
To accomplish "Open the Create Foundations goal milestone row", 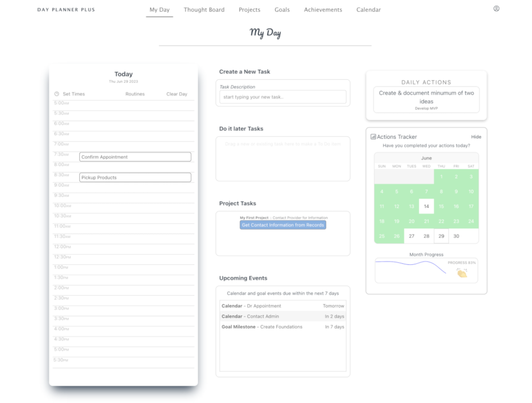I will tap(283, 327).
